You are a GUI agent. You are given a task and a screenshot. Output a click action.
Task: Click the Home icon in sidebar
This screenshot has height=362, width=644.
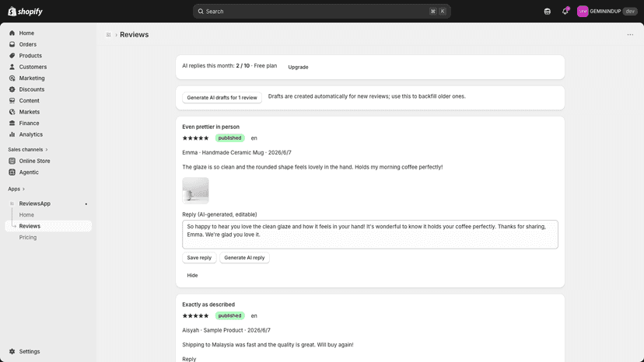point(12,33)
